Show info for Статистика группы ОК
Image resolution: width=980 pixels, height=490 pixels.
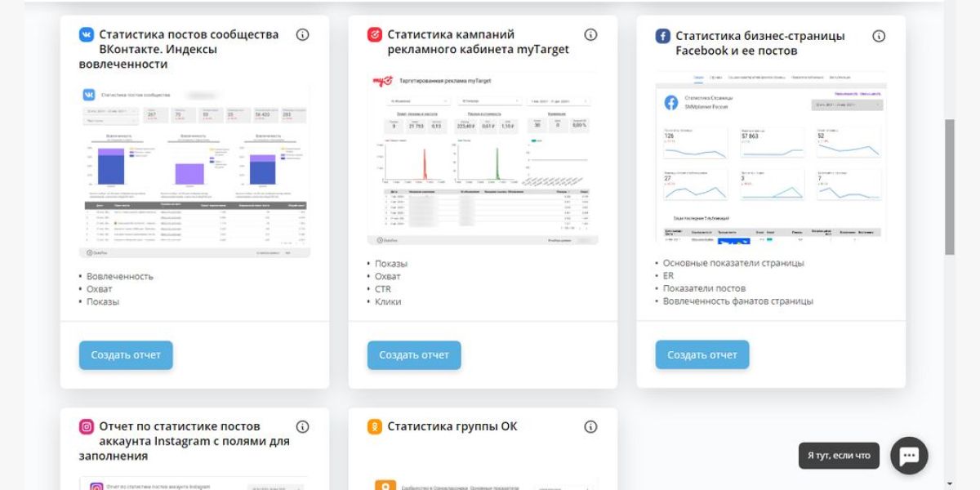590,426
